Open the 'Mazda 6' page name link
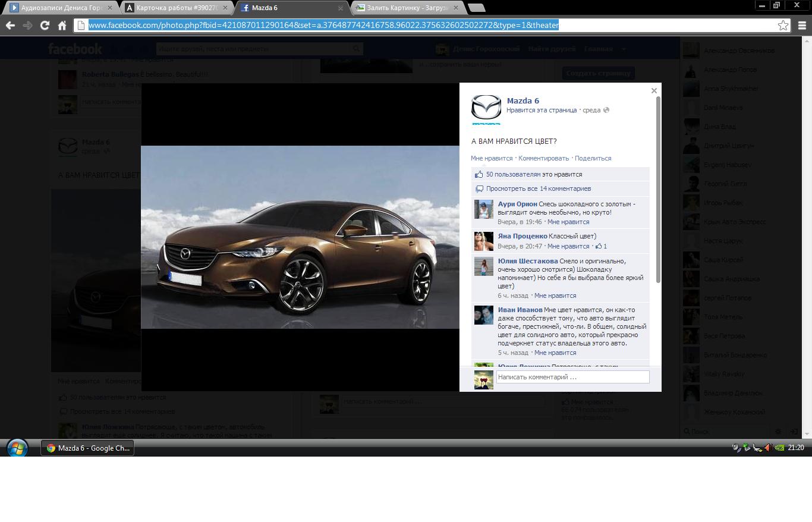Screen dimensions: 812x522 pos(523,100)
